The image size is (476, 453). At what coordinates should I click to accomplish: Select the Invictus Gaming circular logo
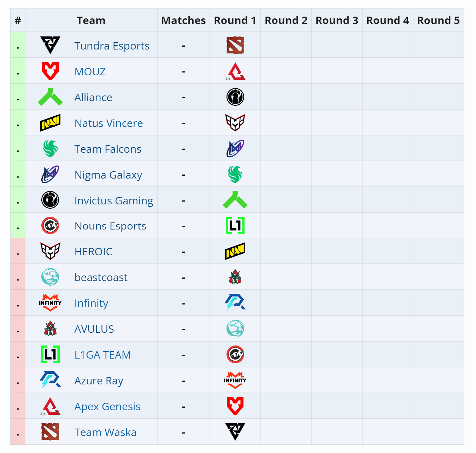pyautogui.click(x=50, y=200)
